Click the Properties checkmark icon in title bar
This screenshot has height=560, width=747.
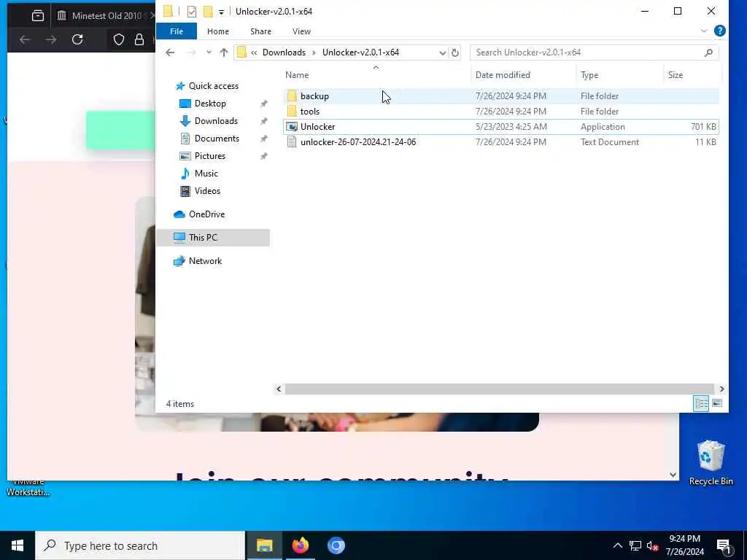[192, 12]
